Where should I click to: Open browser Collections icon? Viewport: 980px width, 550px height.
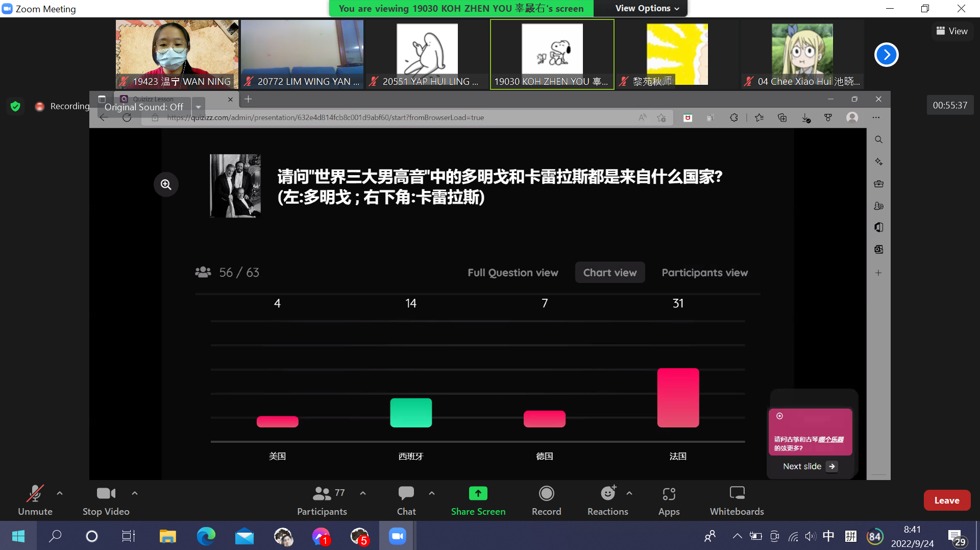[782, 118]
